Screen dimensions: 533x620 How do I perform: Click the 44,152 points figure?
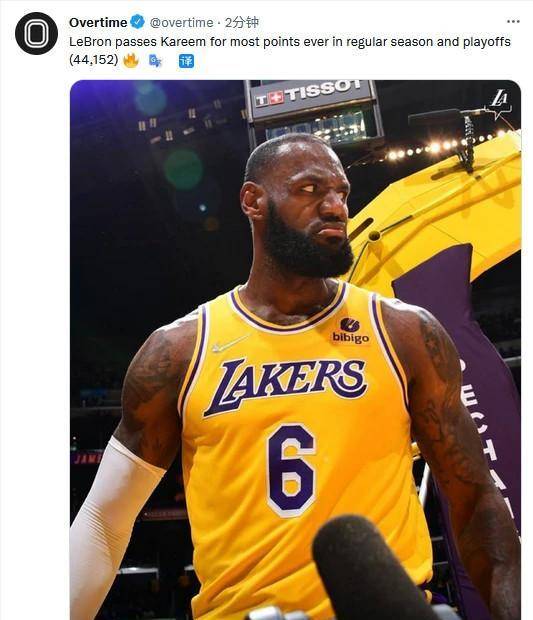[x=94, y=60]
